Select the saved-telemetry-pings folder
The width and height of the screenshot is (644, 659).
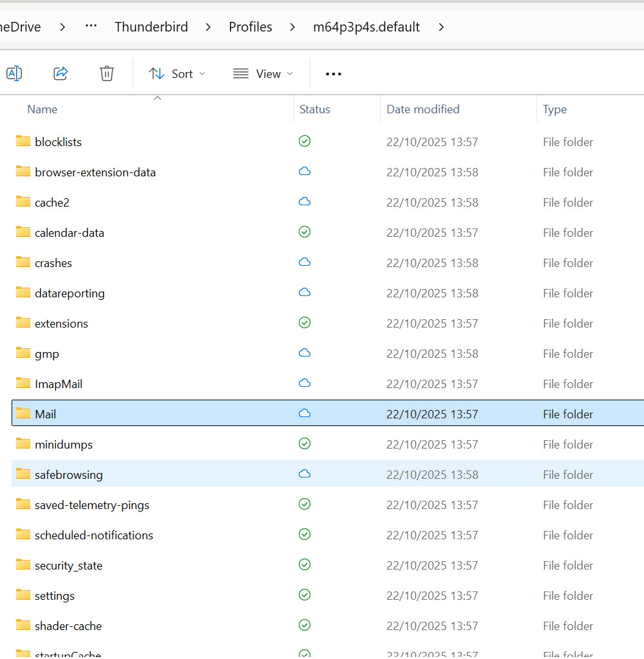(x=92, y=505)
